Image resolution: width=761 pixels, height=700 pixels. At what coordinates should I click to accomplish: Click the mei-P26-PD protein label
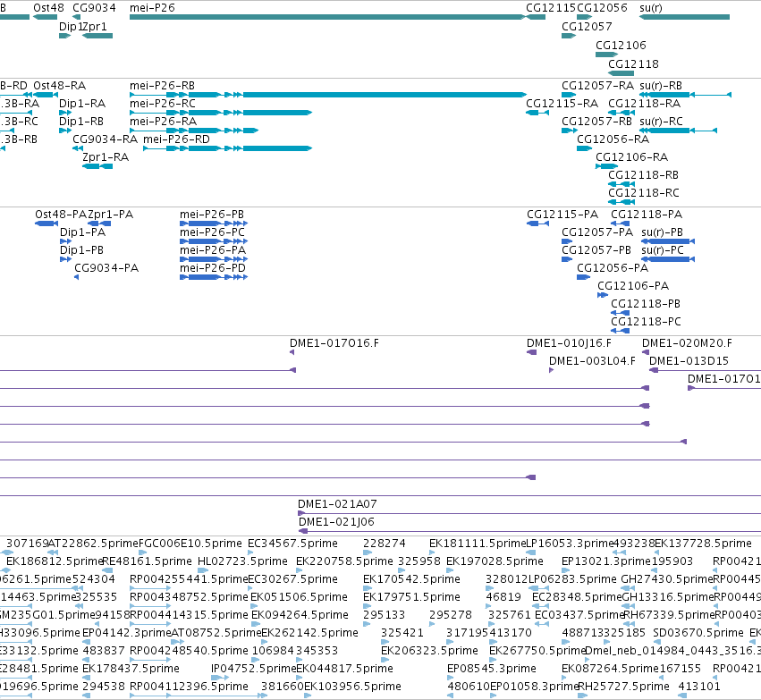tap(213, 268)
